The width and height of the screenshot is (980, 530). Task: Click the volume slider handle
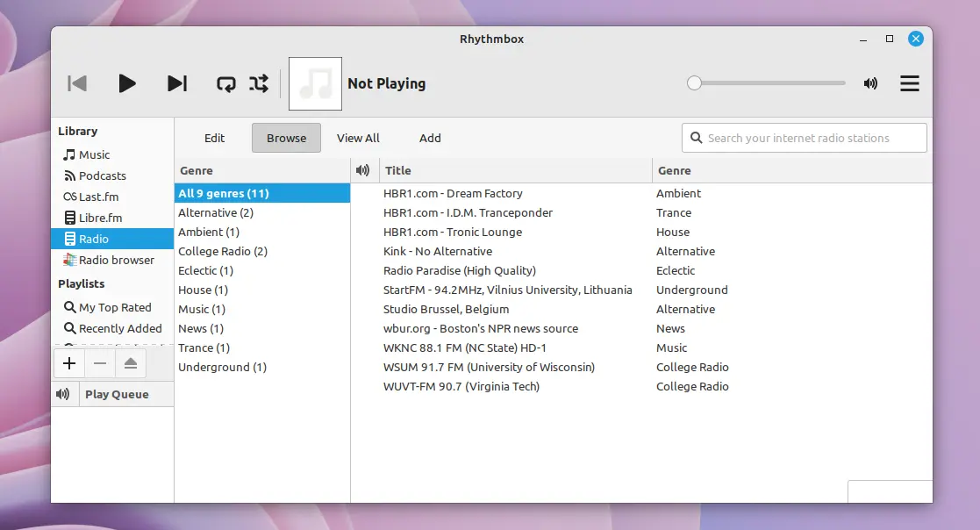695,83
